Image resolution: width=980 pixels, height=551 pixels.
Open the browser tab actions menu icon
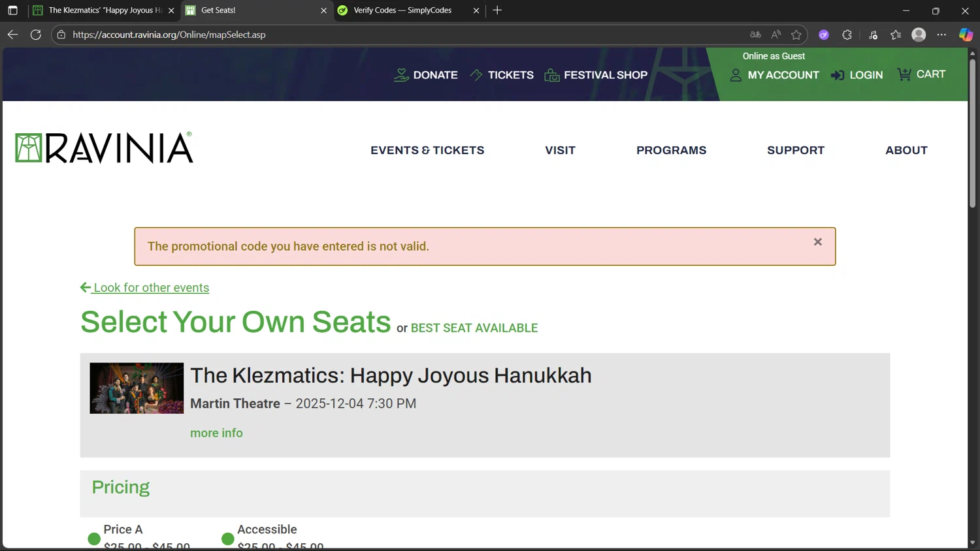tap(12, 10)
